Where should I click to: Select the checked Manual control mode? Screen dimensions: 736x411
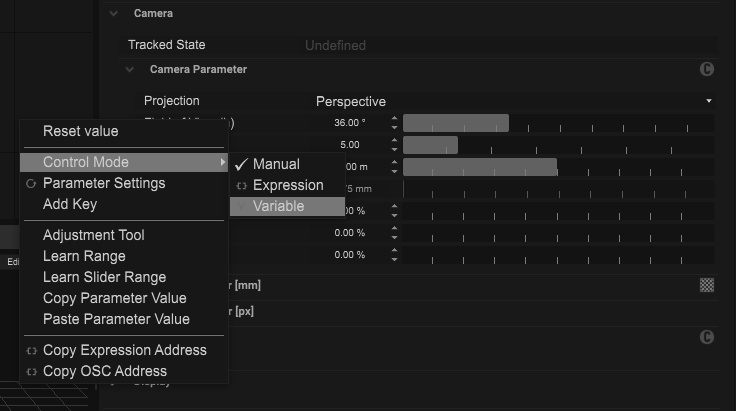pyautogui.click(x=276, y=164)
